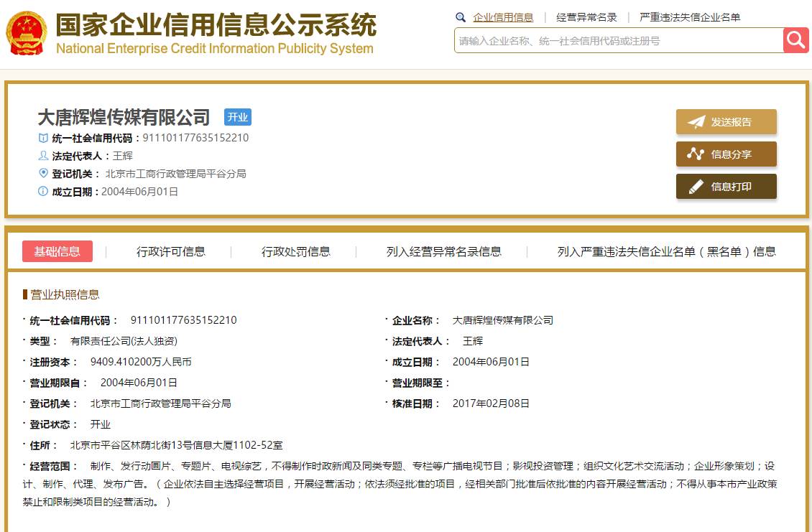The image size is (812, 532).
Task: Click the 国家企业信用信息公示系统 site title
Action: [x=216, y=24]
